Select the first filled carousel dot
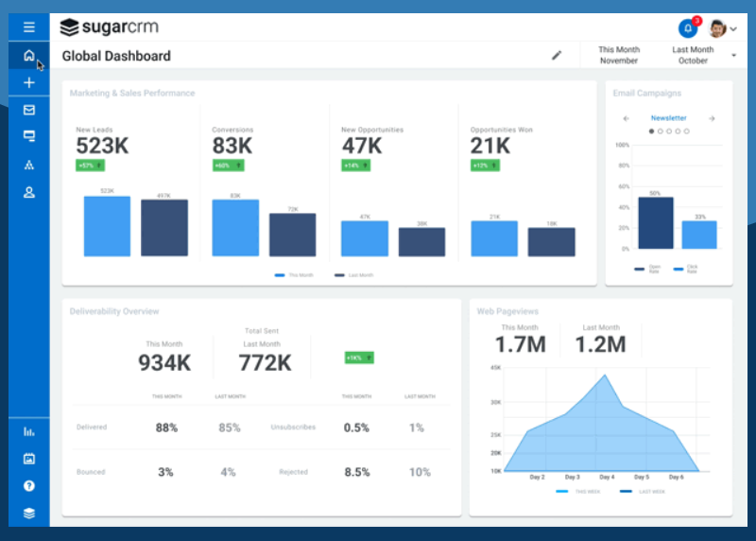The height and width of the screenshot is (541, 756). 651,131
